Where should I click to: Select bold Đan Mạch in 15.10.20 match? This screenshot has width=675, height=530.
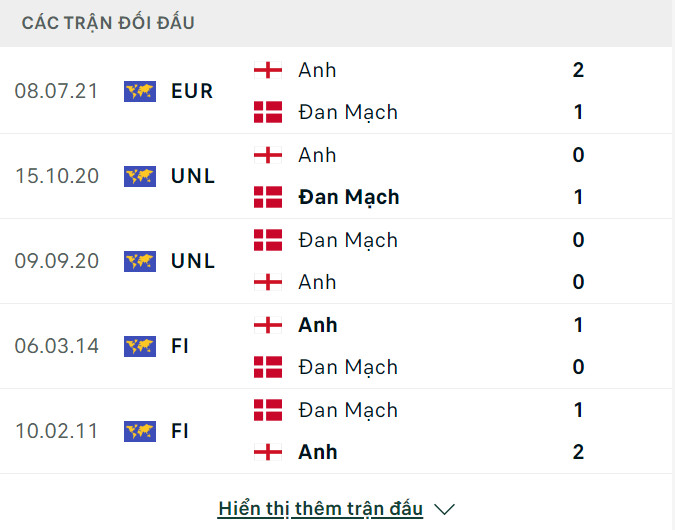coord(348,197)
